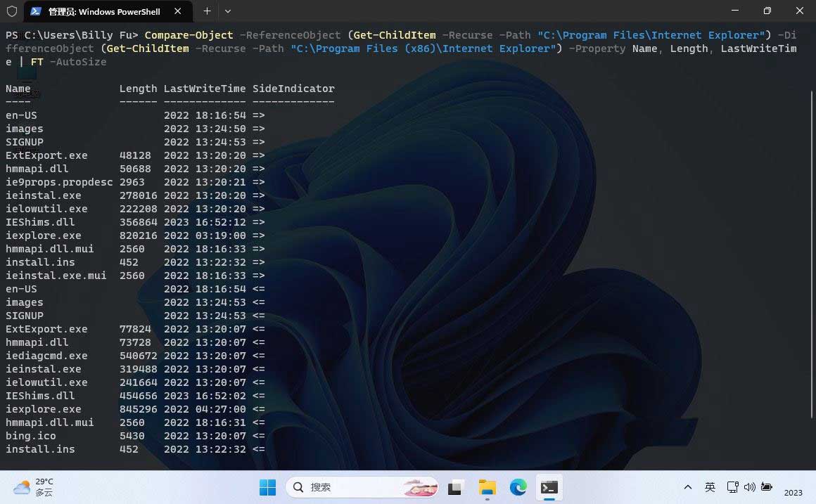Close the PowerShell tab with its X
The height and width of the screenshot is (504, 816).
pyautogui.click(x=178, y=11)
